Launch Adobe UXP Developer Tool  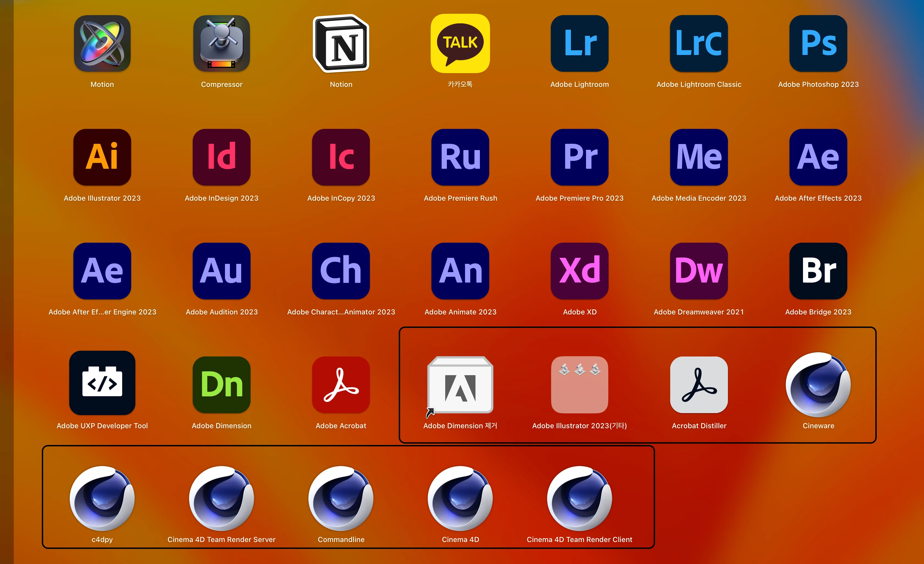pos(102,383)
